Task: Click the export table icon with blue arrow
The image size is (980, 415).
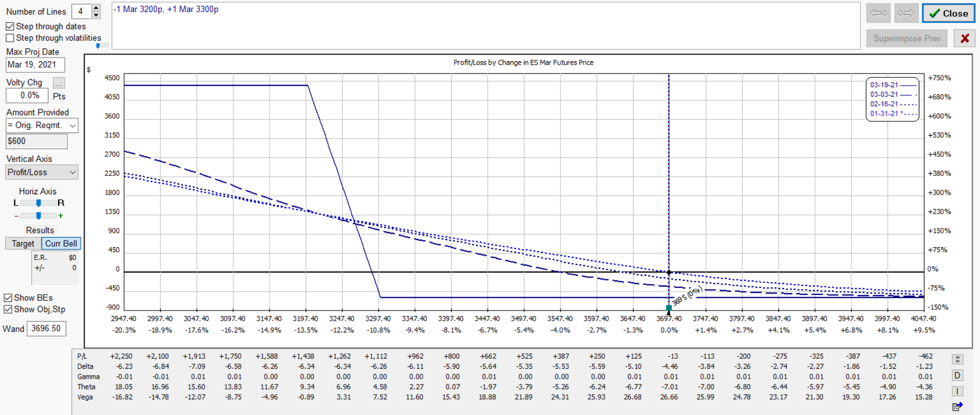Action: (958, 406)
